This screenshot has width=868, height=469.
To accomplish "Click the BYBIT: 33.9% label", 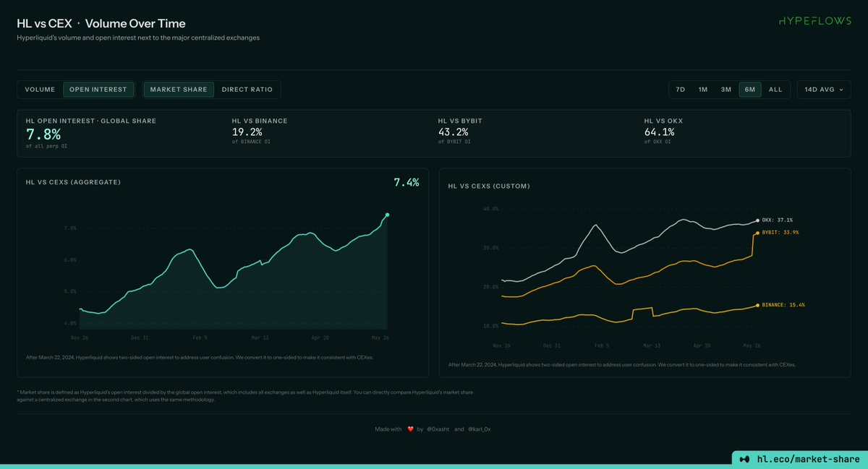I will click(x=780, y=233).
